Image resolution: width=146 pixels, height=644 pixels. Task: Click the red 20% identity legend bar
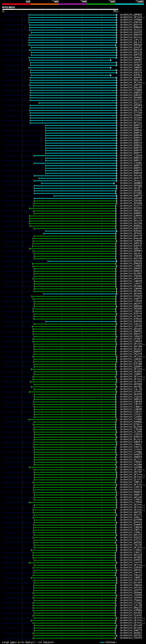coord(16,4)
